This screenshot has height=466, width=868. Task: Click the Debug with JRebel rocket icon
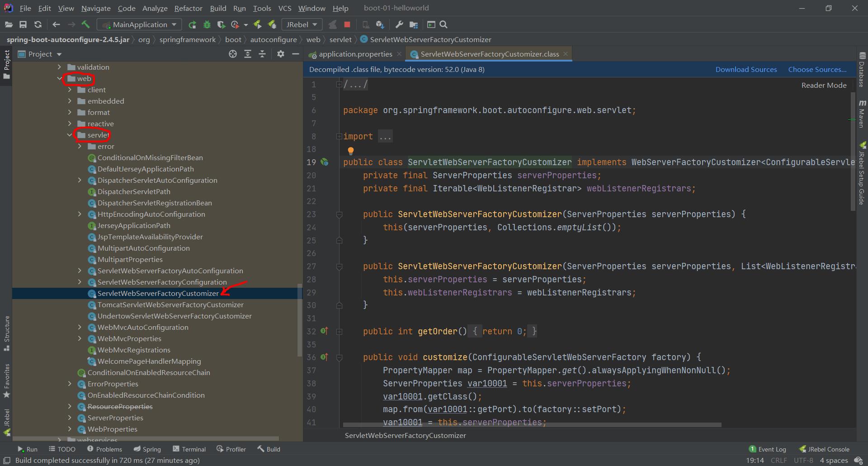pos(272,25)
